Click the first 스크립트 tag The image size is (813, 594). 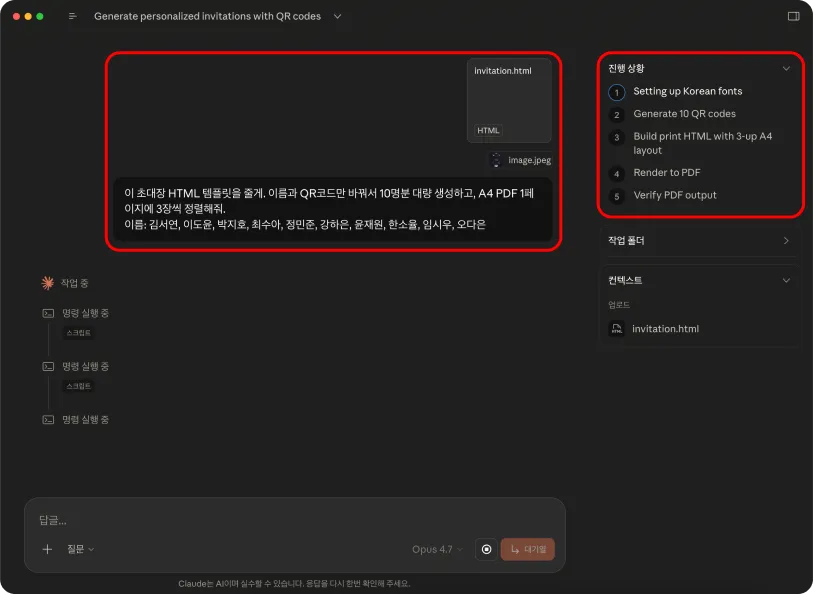point(78,333)
